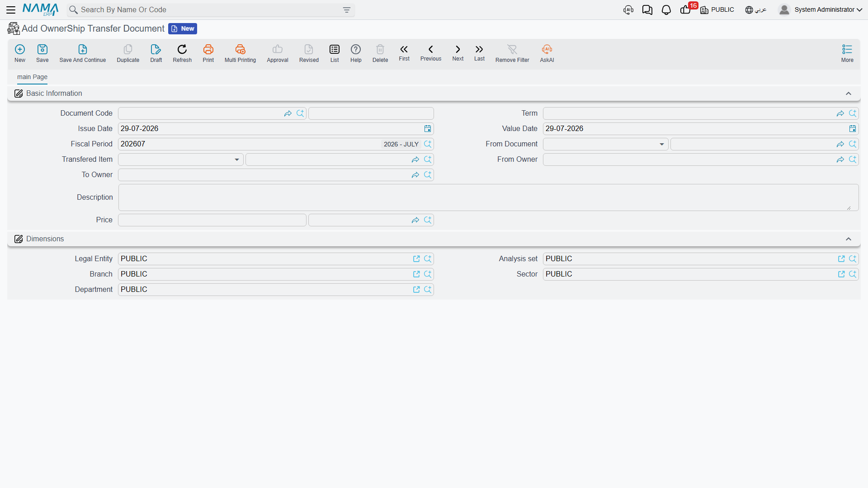This screenshot has width=868, height=488.
Task: Click the Term field search icon
Action: [x=853, y=113]
